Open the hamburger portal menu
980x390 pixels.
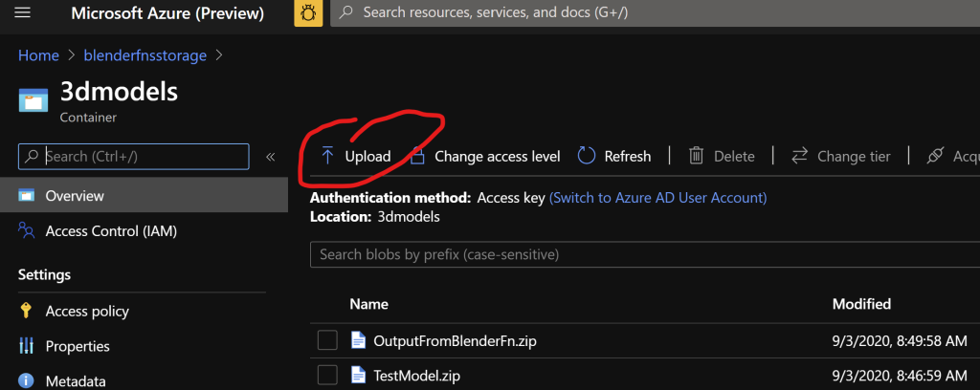pos(23,13)
